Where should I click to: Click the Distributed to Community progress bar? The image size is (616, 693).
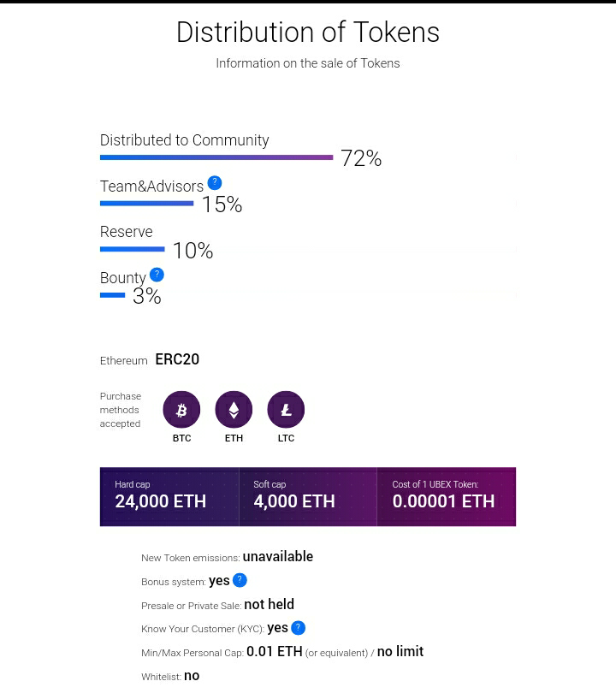coord(216,157)
